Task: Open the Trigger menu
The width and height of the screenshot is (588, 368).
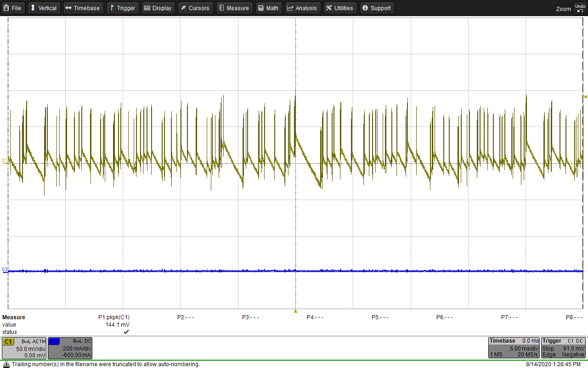Action: [123, 8]
